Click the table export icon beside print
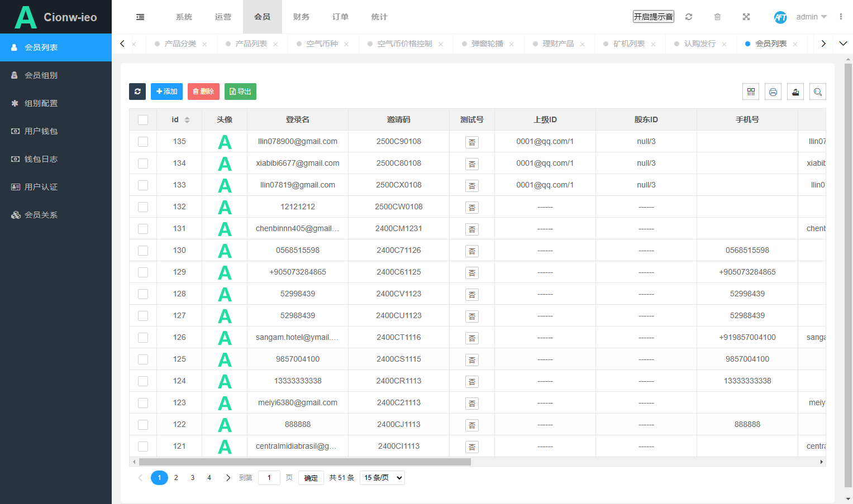This screenshot has width=853, height=504. point(795,92)
